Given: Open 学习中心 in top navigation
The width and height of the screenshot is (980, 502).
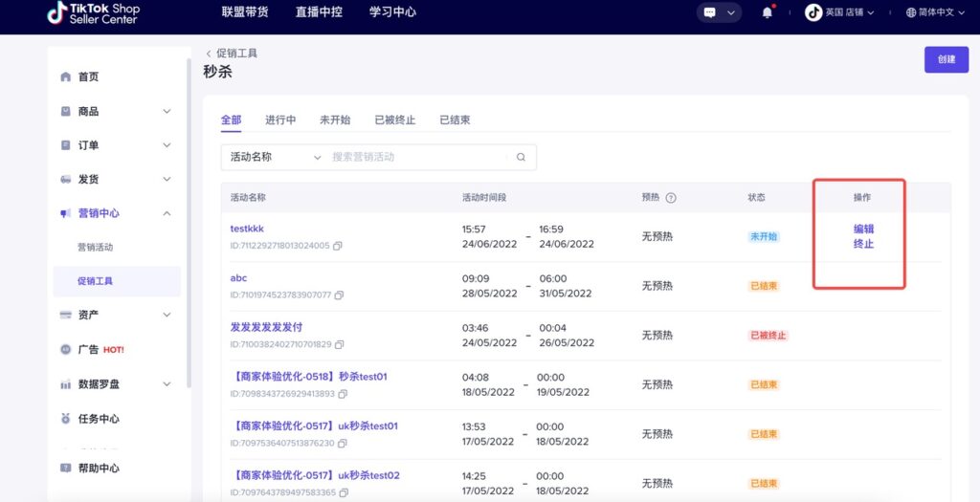Looking at the screenshot, I should [x=392, y=11].
